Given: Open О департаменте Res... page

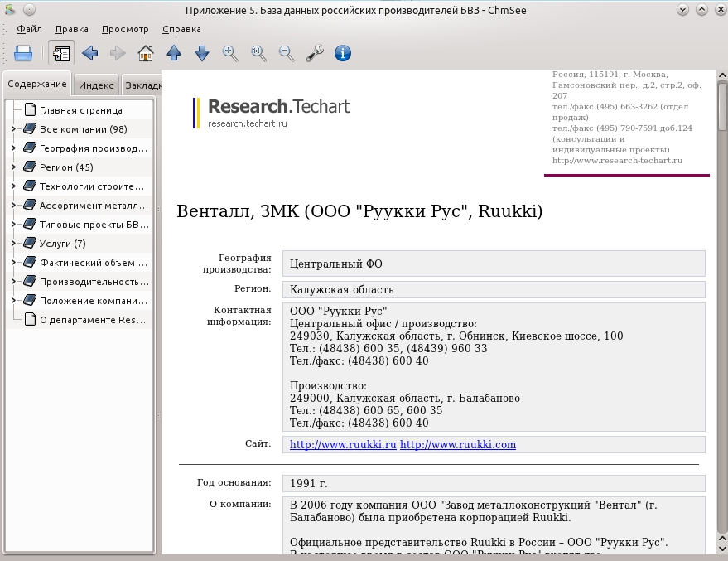Looking at the screenshot, I should pyautogui.click(x=93, y=320).
